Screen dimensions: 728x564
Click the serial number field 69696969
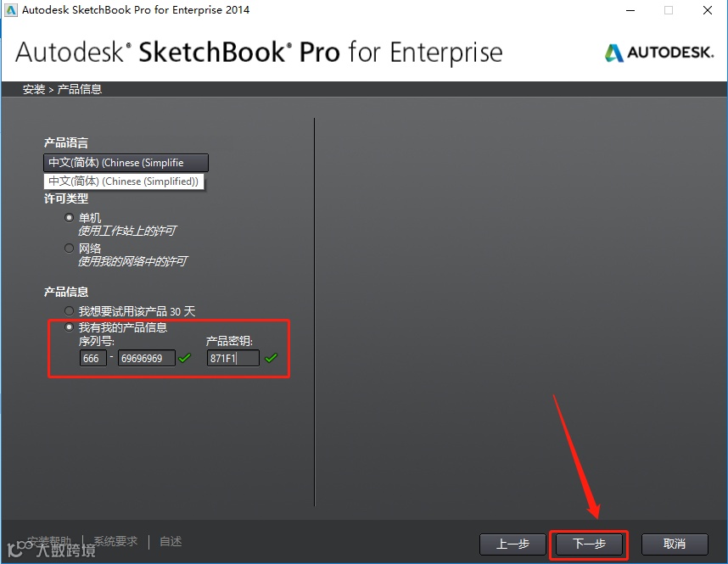(x=147, y=359)
